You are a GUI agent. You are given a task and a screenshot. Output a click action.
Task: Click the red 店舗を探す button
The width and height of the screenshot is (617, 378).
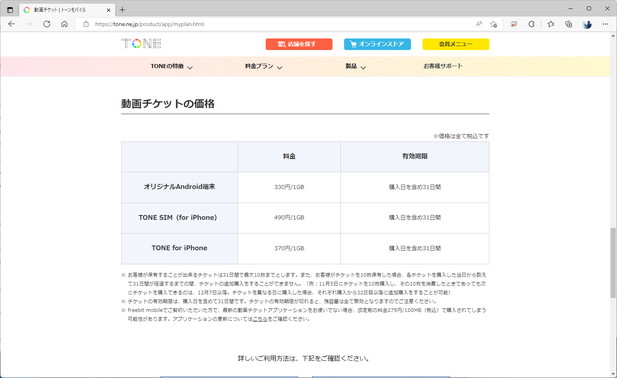click(299, 44)
